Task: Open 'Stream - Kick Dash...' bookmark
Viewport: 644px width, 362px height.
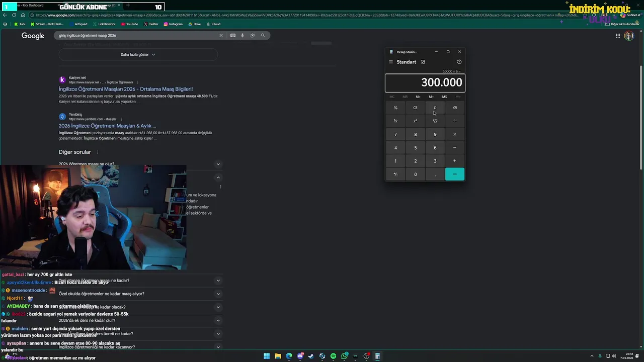Action: pos(47,24)
